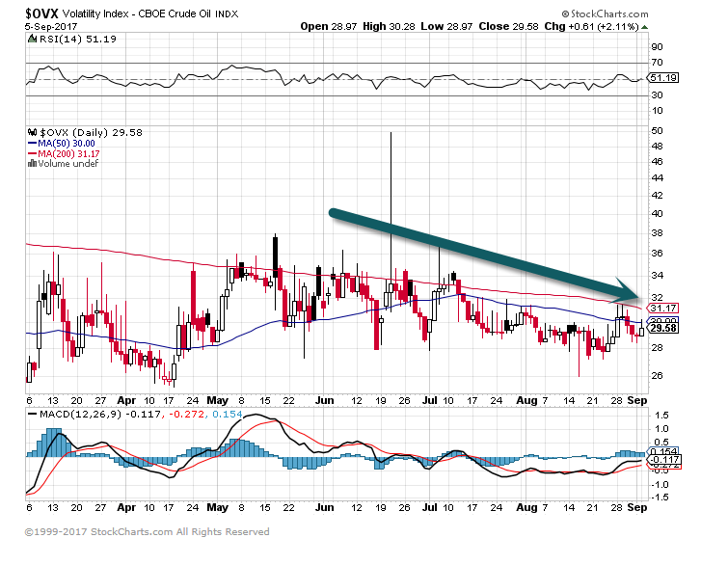Click the blue MA(50) line sample in the legend
The image size is (728, 565).
33,144
